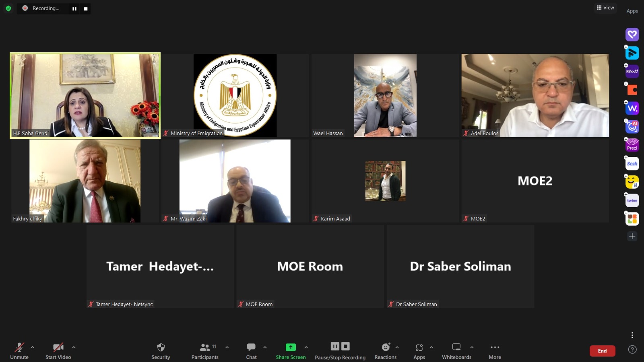Viewport: 644px width, 362px height.
Task: Open Whiteboards from the toolbar
Action: click(456, 347)
